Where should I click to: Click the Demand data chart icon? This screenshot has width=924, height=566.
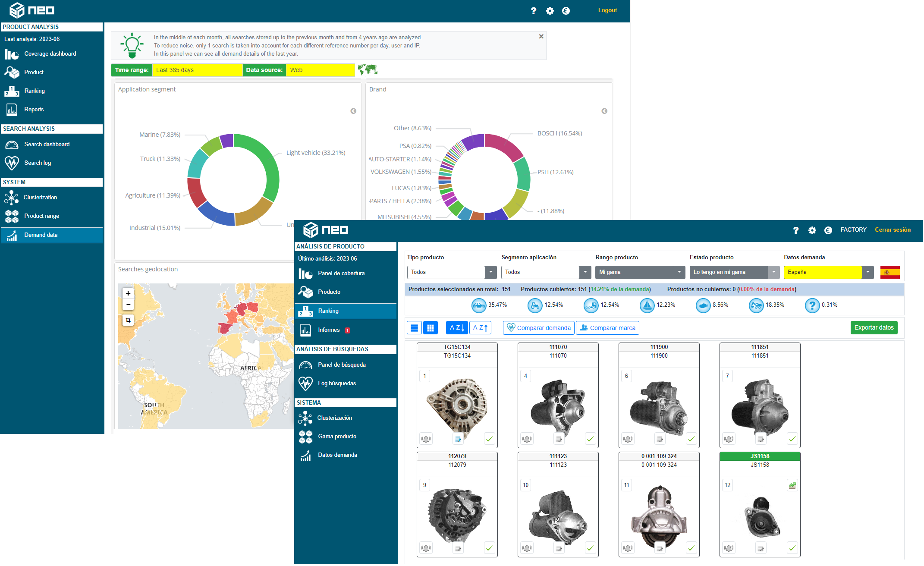click(x=12, y=235)
